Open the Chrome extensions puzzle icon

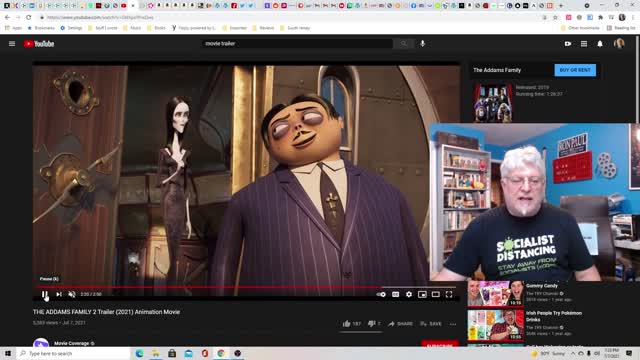tap(600, 18)
